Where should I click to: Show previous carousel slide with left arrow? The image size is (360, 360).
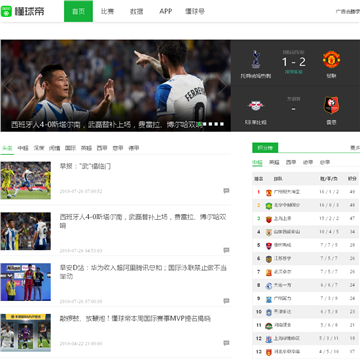click(8, 86)
